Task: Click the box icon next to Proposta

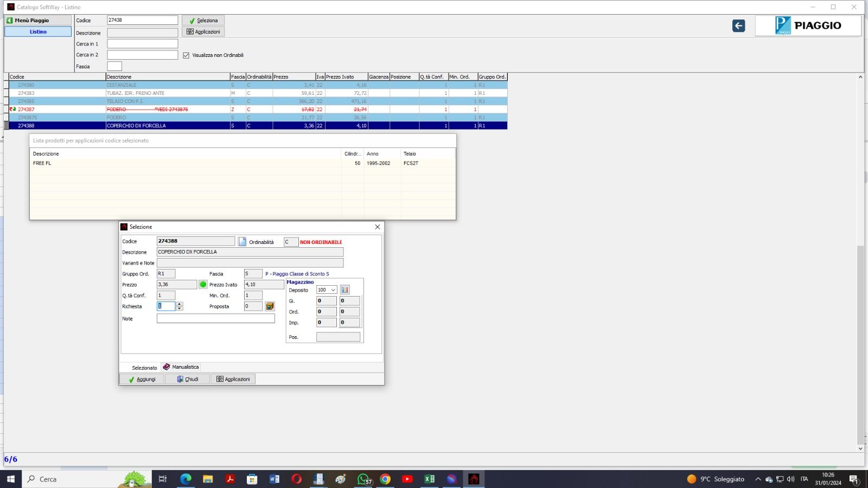Action: point(270,306)
